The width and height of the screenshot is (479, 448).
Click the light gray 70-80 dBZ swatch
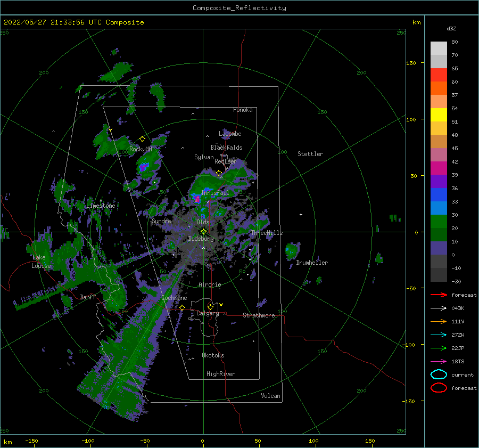tap(439, 48)
